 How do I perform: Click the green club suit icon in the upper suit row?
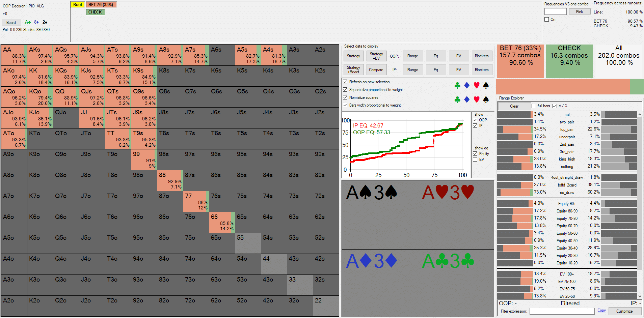[x=457, y=86]
